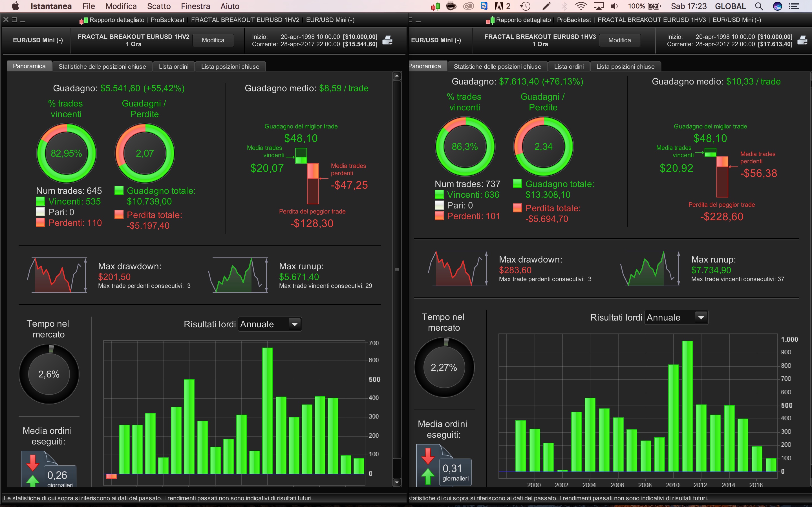
Task: Click Modifica button for FRACTAL BREAKOUT 1HV2
Action: (x=213, y=40)
